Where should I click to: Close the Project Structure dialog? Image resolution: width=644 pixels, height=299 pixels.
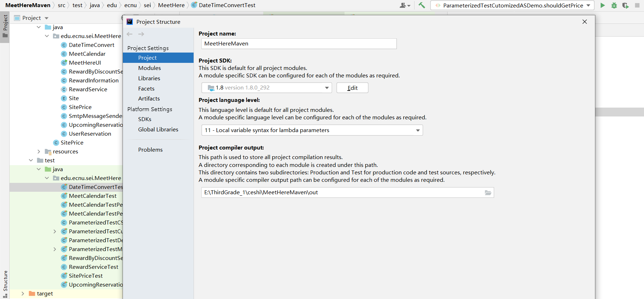point(585,22)
